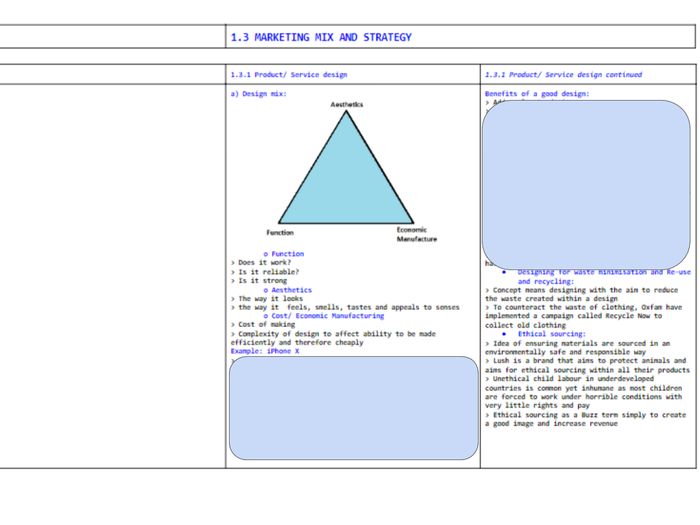Click the blue 'Function' bullet heading
700x525 pixels.
click(284, 254)
